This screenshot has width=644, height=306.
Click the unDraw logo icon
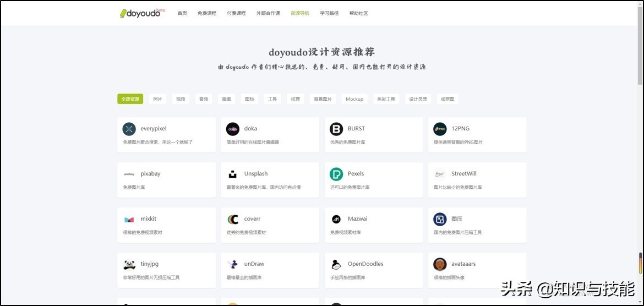click(x=232, y=265)
